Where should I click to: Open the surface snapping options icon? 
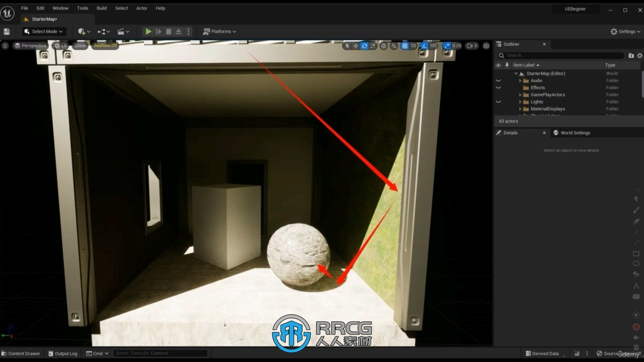point(394,46)
